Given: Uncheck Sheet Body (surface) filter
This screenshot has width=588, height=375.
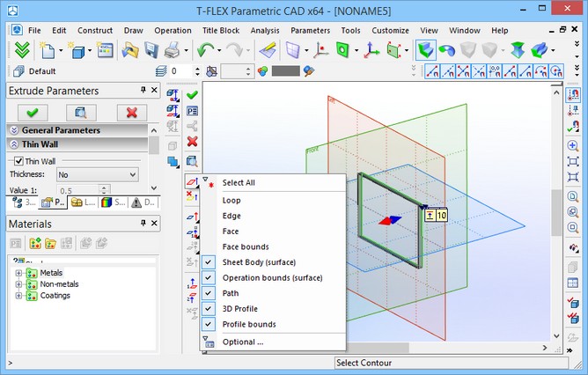Looking at the screenshot, I should click(x=208, y=262).
